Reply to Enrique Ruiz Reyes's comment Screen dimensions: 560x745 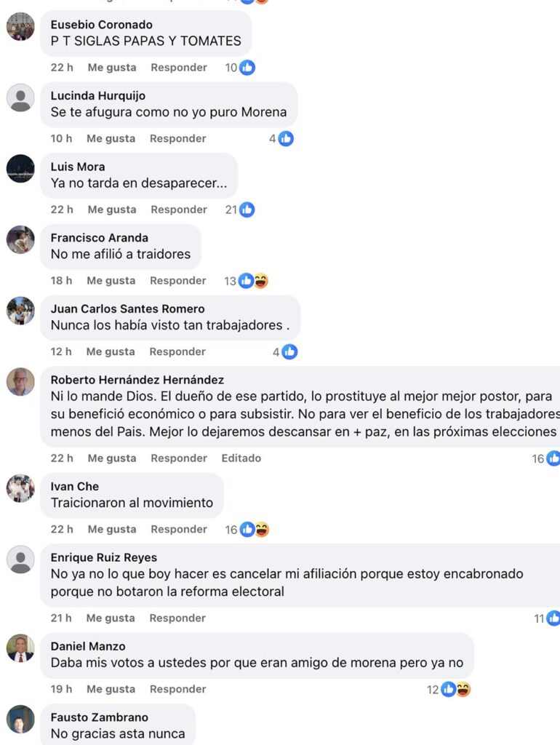point(177,618)
